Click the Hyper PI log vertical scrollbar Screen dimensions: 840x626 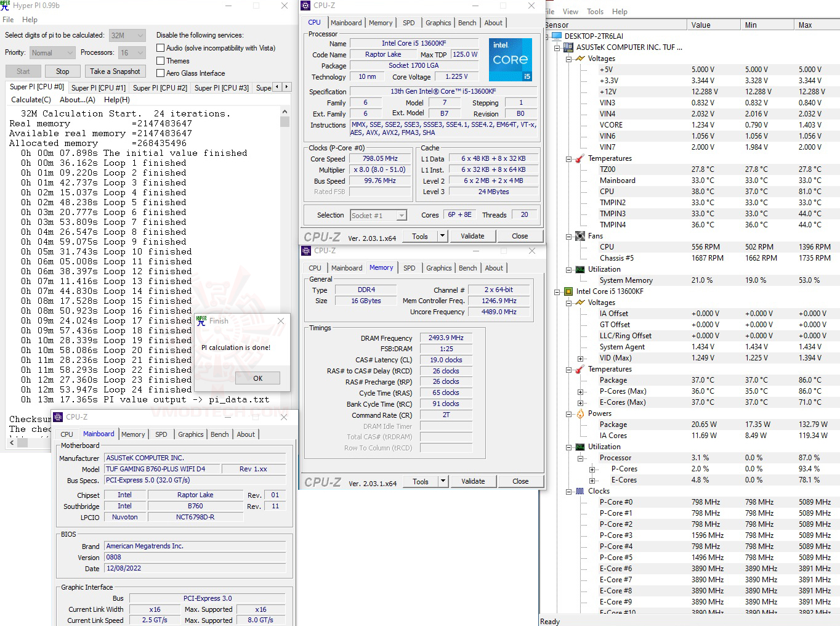285,271
